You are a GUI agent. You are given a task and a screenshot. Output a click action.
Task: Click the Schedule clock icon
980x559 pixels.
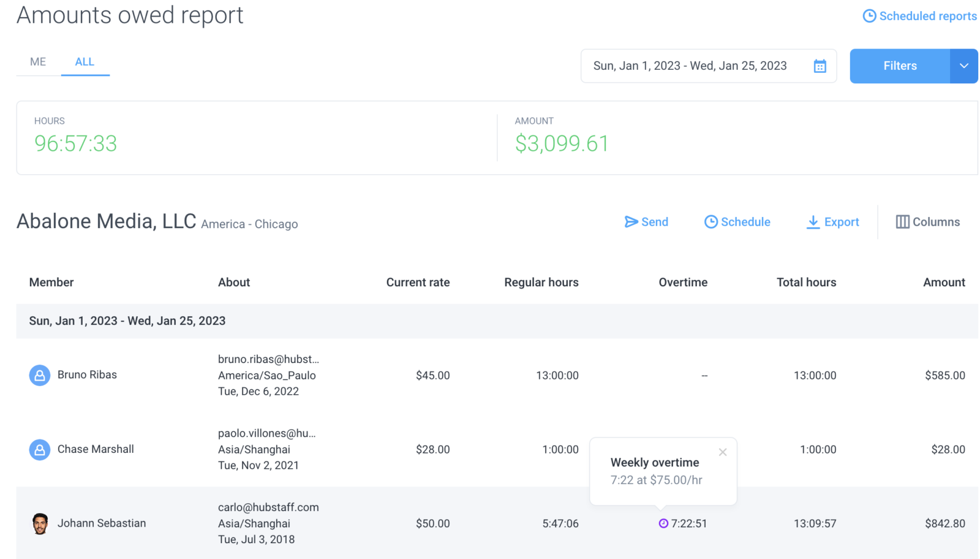click(710, 222)
